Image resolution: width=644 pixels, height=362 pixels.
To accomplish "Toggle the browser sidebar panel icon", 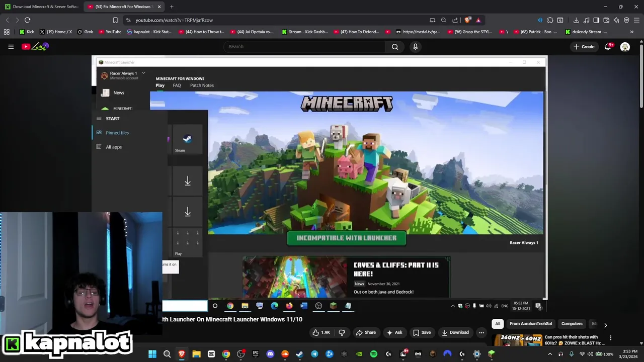I will point(596,20).
